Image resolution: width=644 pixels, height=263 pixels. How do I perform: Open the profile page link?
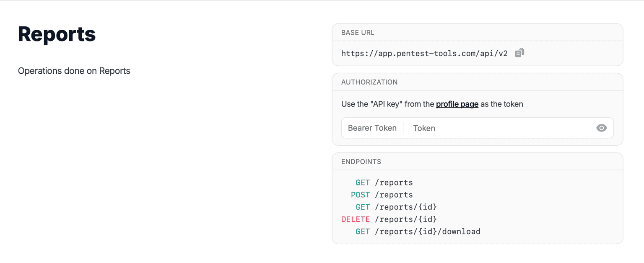(x=457, y=104)
